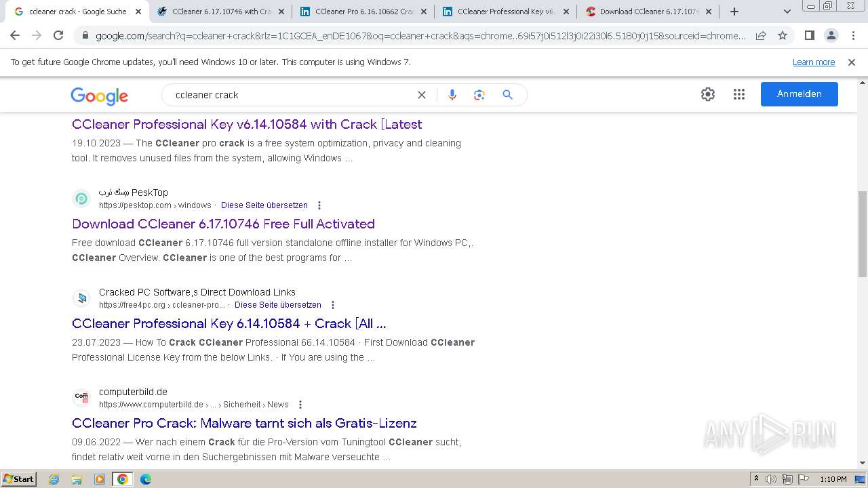Open Edge browser from taskbar

coord(145,479)
